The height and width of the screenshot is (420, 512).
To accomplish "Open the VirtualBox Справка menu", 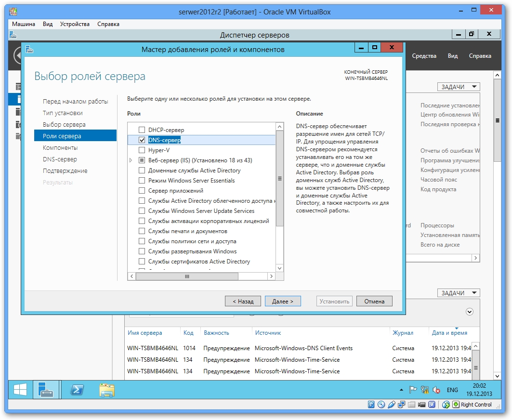I will tap(108, 24).
